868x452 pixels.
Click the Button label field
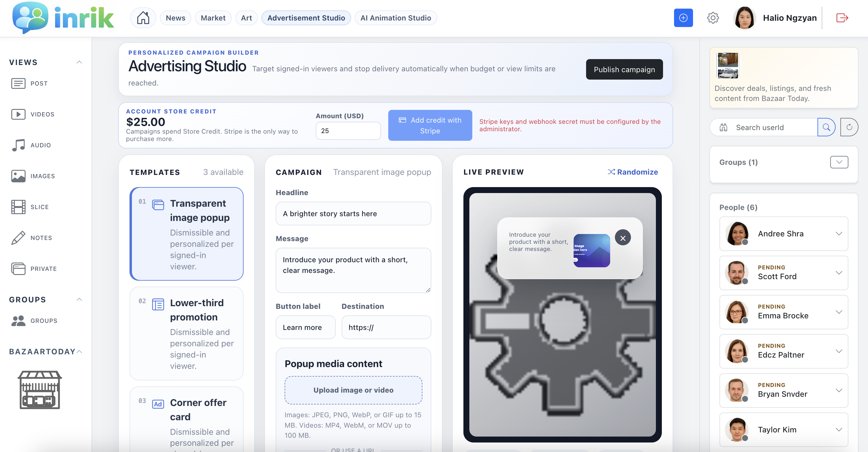(x=305, y=327)
